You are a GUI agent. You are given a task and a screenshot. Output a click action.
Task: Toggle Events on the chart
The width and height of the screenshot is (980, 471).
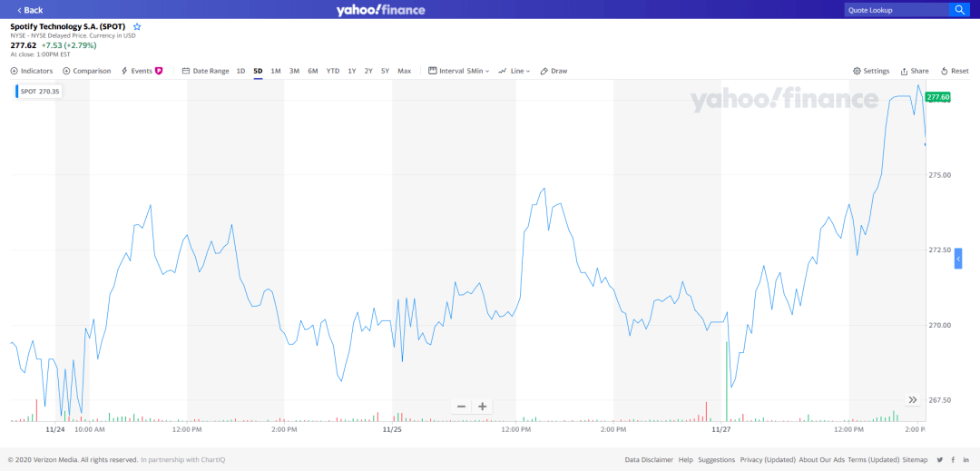click(142, 71)
